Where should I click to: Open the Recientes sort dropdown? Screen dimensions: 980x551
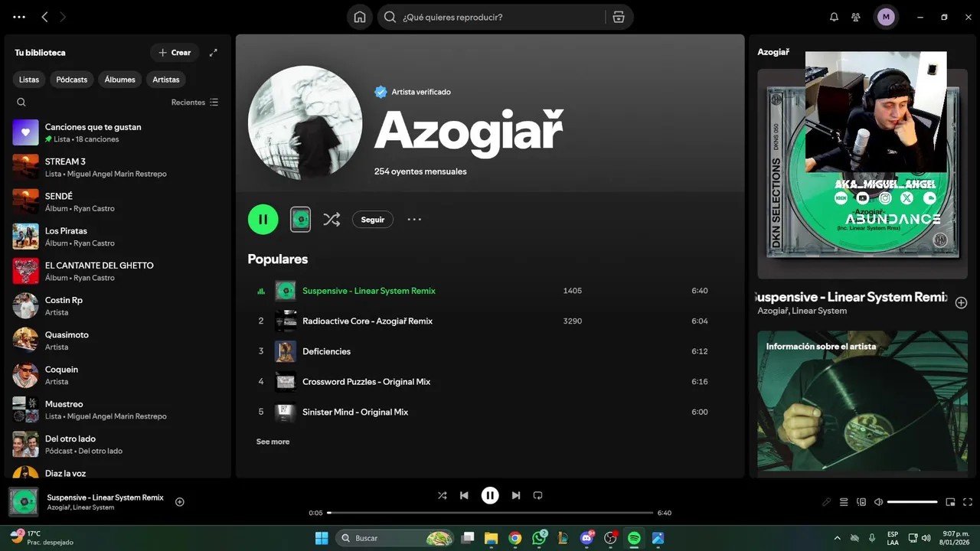tap(194, 102)
